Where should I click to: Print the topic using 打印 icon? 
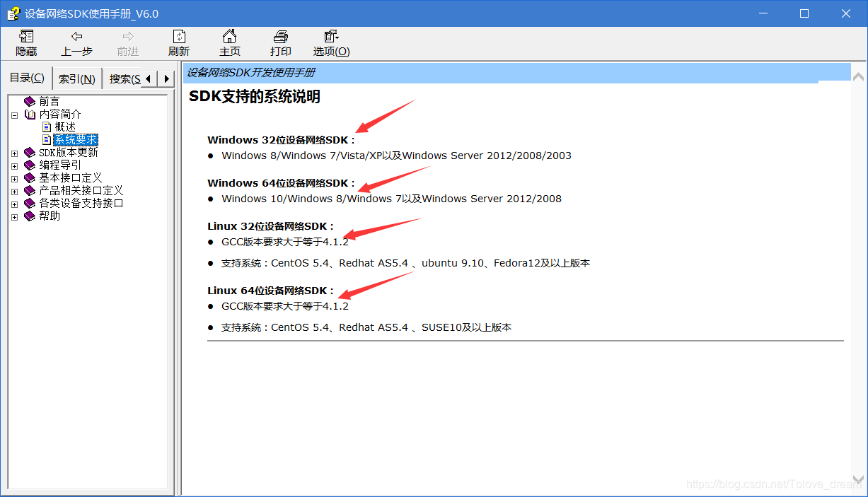click(x=281, y=37)
